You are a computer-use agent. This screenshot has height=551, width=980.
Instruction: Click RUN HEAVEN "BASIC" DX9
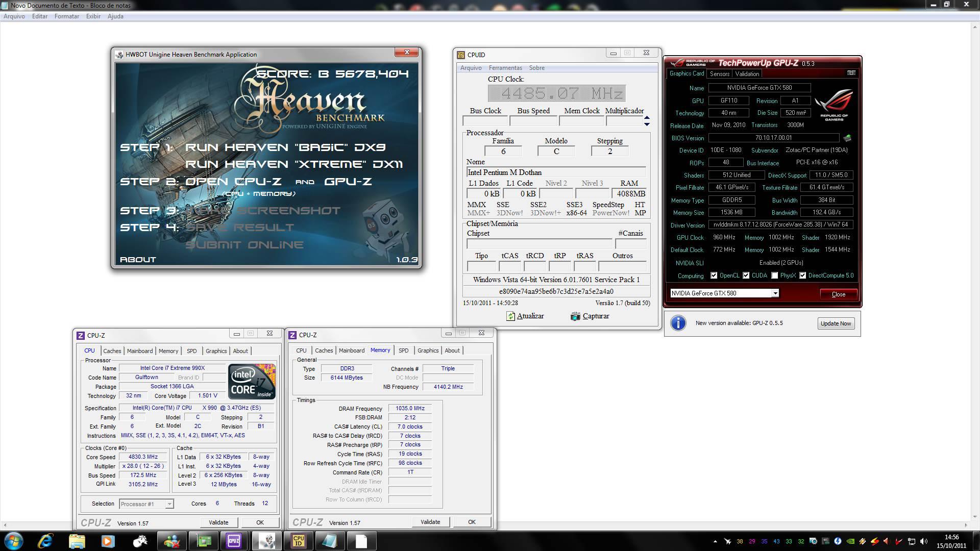pyautogui.click(x=285, y=147)
